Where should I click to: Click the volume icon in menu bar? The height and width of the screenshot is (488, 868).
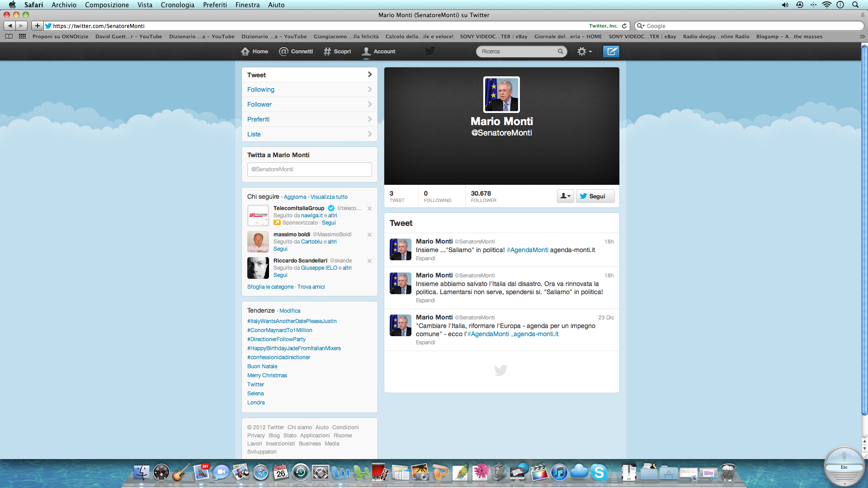click(785, 5)
